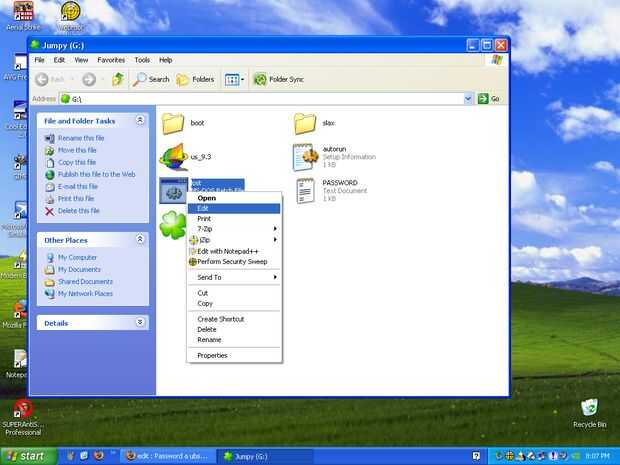Choose Rename in context menu
Screen dimensions: 620x465
[x=234, y=340]
